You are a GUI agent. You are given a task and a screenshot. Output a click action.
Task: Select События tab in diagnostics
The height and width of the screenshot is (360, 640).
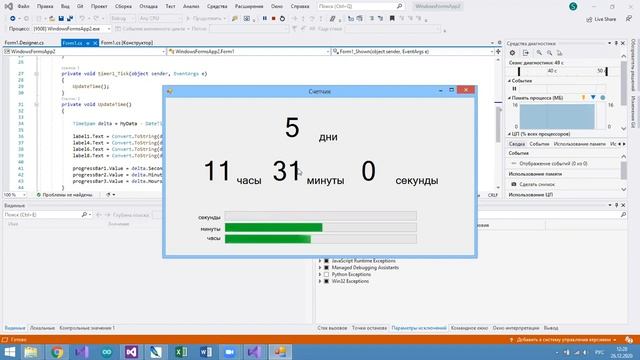539,144
